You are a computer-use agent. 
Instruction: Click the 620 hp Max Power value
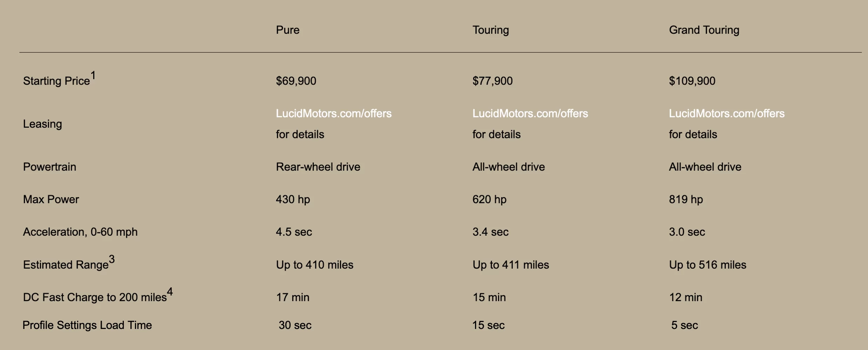click(x=489, y=200)
